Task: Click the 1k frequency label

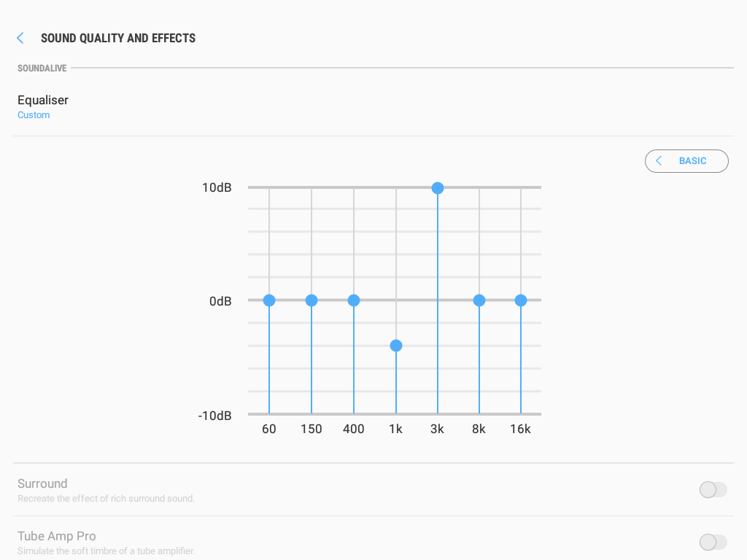Action: [x=395, y=429]
